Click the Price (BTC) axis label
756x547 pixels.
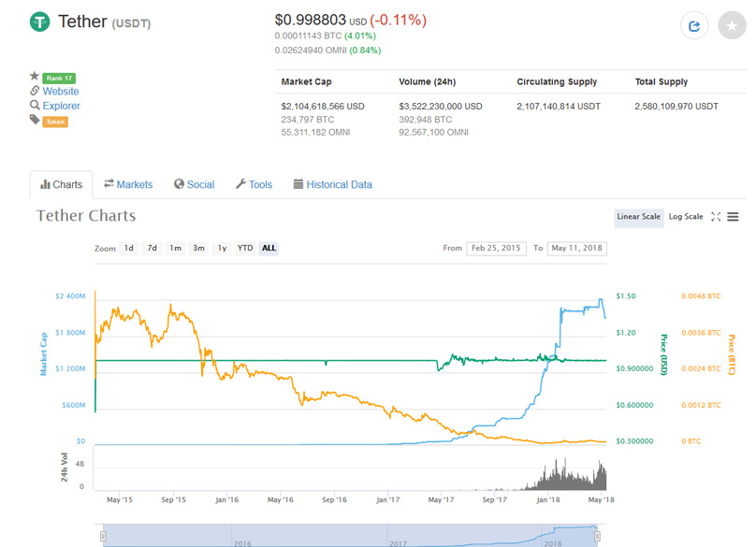(732, 354)
